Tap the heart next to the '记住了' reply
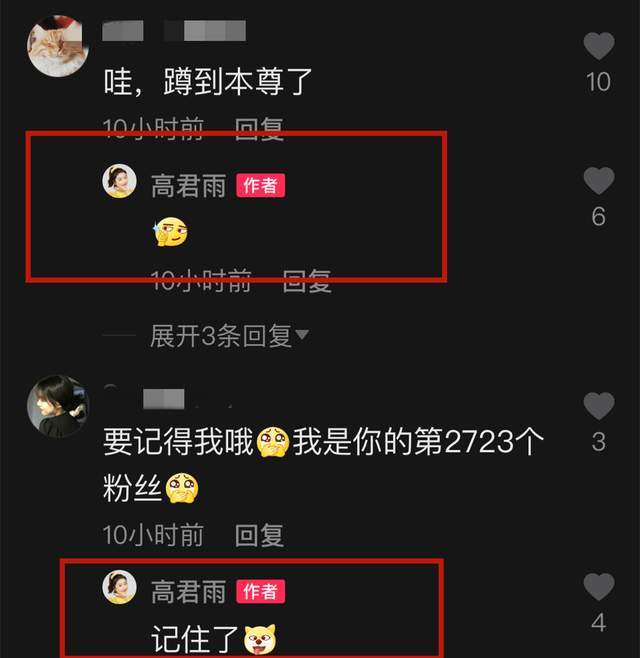 [599, 587]
